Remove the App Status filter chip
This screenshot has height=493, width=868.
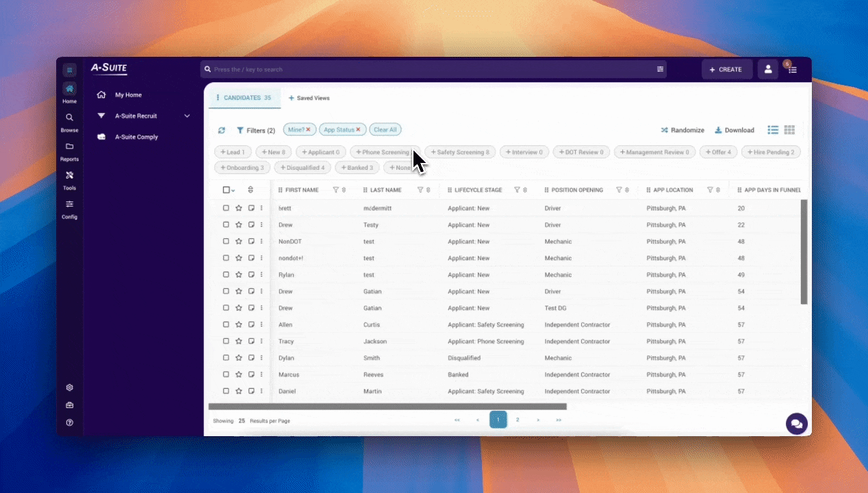(x=357, y=129)
